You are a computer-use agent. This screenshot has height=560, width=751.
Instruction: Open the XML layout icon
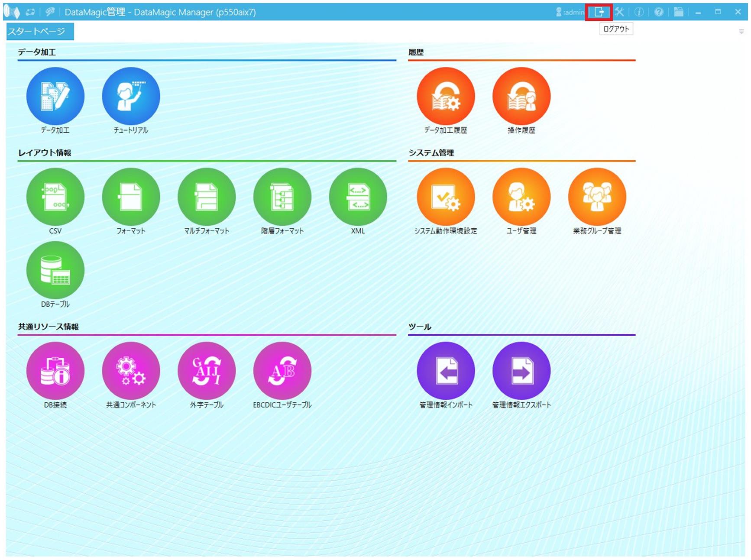click(x=358, y=197)
